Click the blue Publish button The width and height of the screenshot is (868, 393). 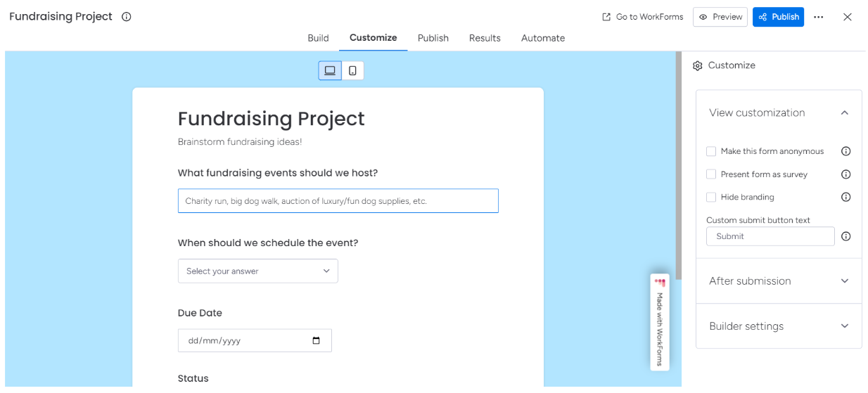point(778,17)
